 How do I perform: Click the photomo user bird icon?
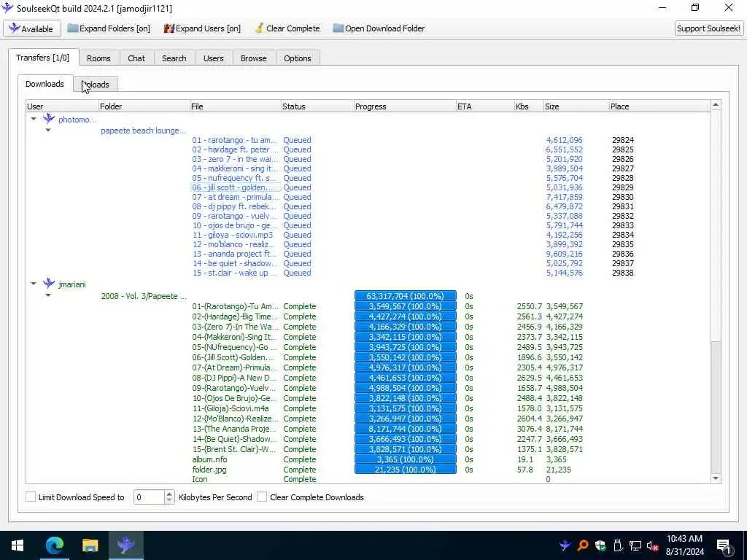49,119
